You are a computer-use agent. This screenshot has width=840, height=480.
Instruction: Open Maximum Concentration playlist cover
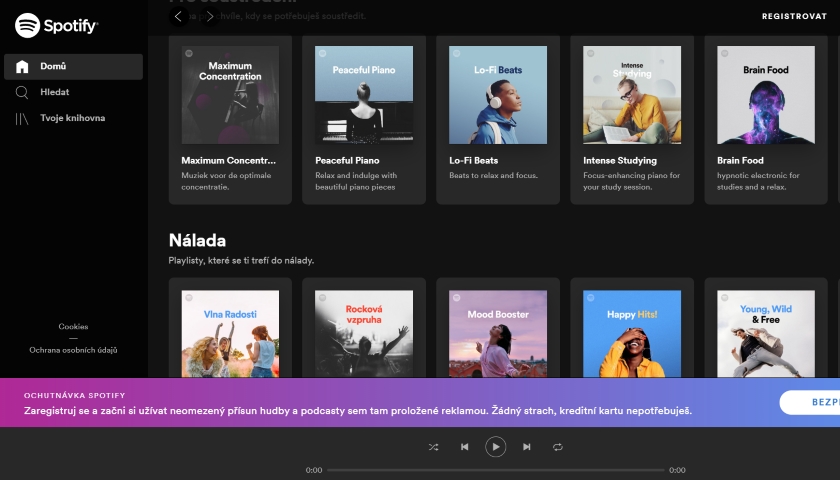tap(230, 95)
